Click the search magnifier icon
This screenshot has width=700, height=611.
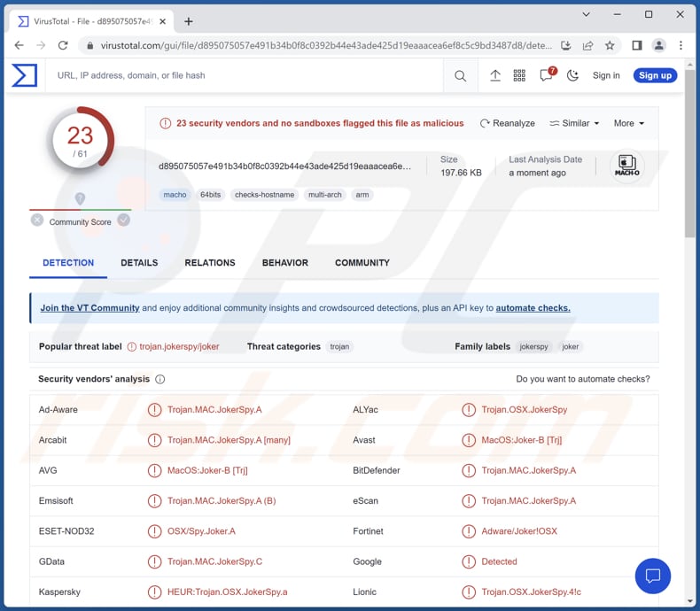460,76
